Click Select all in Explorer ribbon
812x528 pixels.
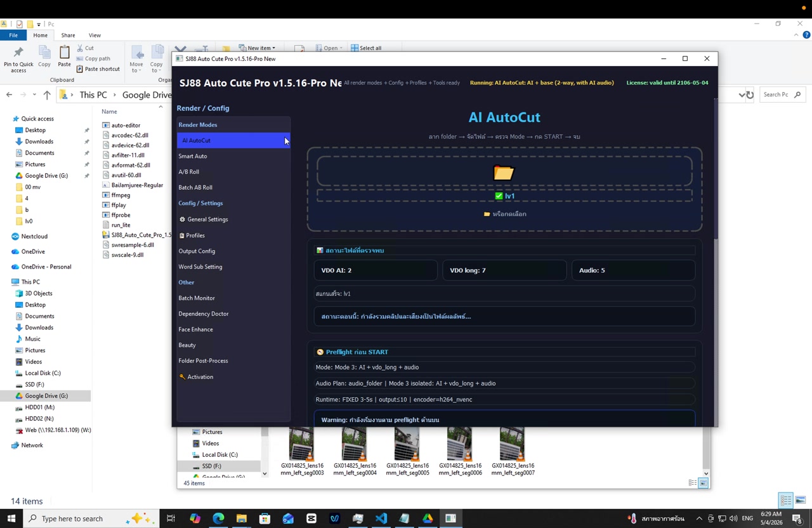click(366, 48)
